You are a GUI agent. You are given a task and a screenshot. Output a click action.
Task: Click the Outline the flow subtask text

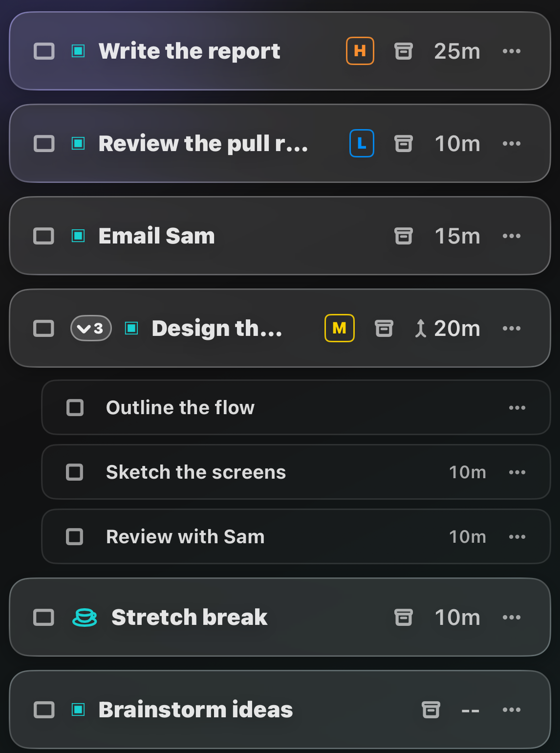click(180, 407)
